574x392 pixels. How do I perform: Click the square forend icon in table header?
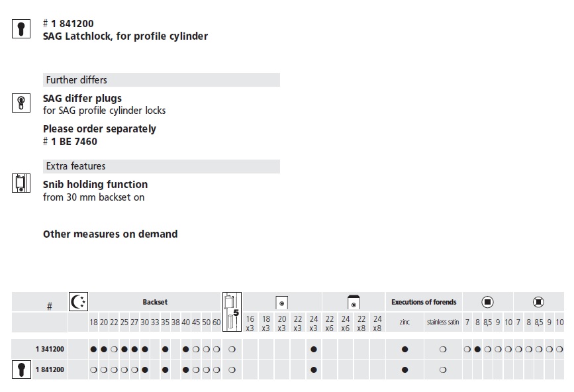tap(281, 303)
